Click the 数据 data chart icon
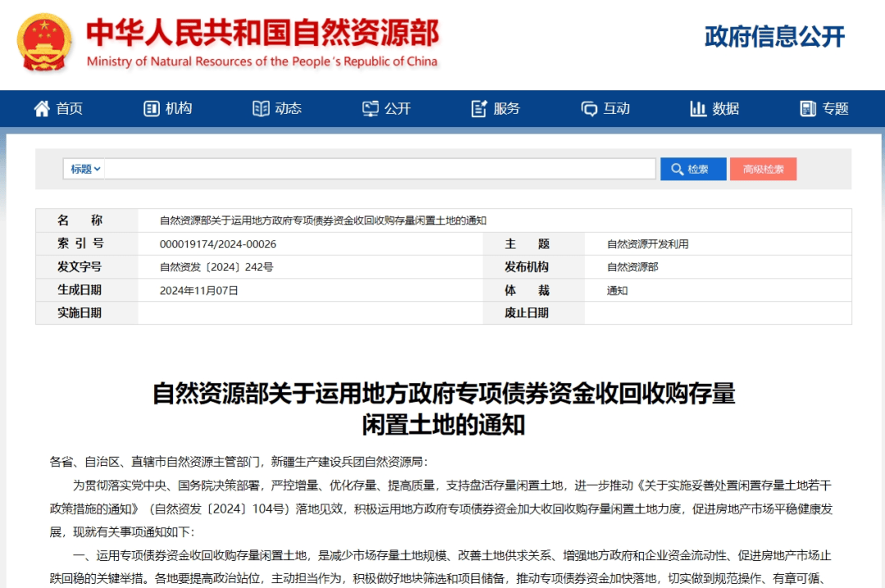885x588 pixels. click(698, 108)
